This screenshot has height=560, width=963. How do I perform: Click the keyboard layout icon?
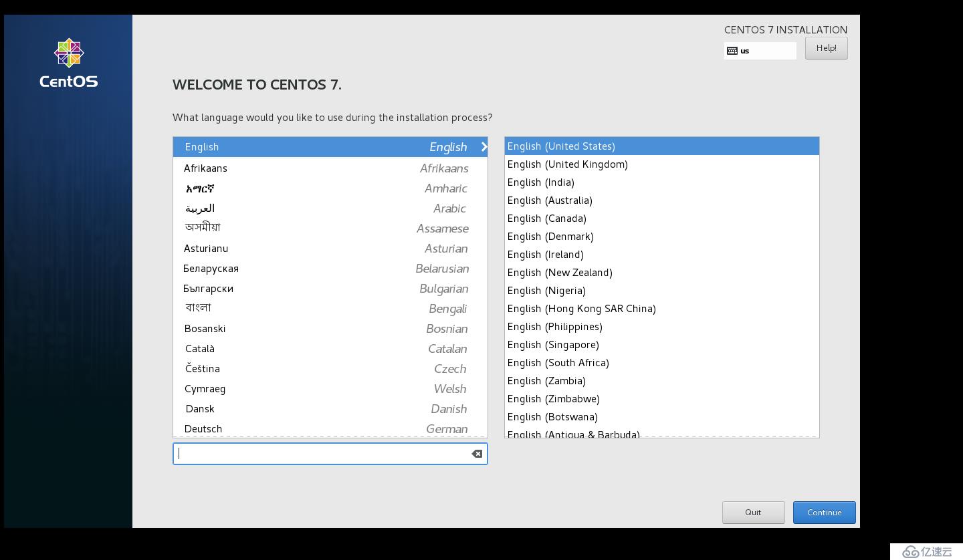(732, 51)
